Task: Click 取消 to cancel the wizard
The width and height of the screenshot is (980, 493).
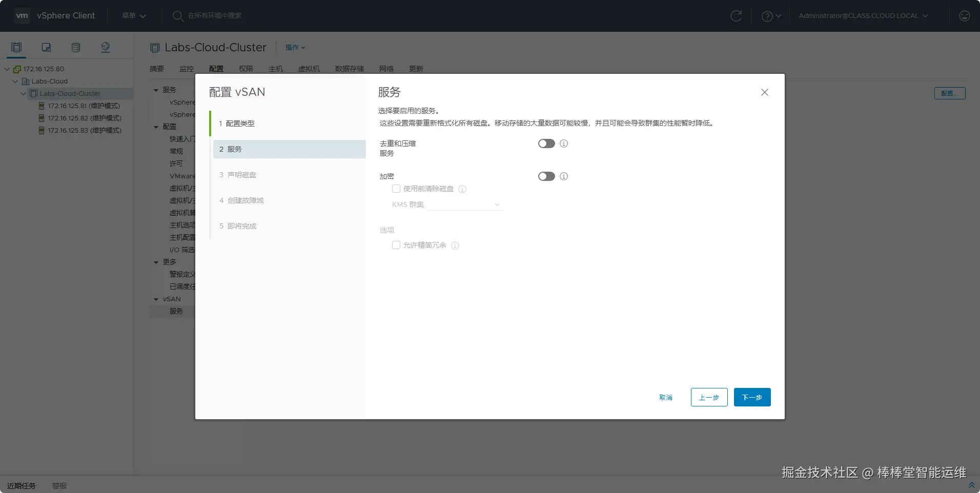Action: pyautogui.click(x=666, y=398)
